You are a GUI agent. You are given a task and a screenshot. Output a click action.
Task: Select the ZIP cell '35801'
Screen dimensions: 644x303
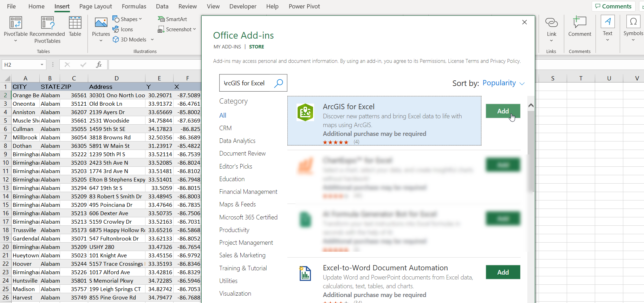point(74,281)
